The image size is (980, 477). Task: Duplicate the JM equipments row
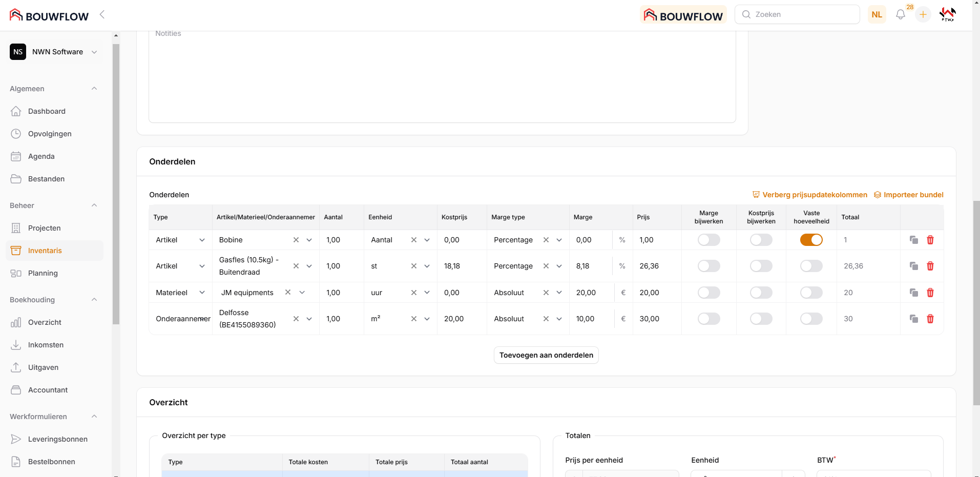(913, 293)
